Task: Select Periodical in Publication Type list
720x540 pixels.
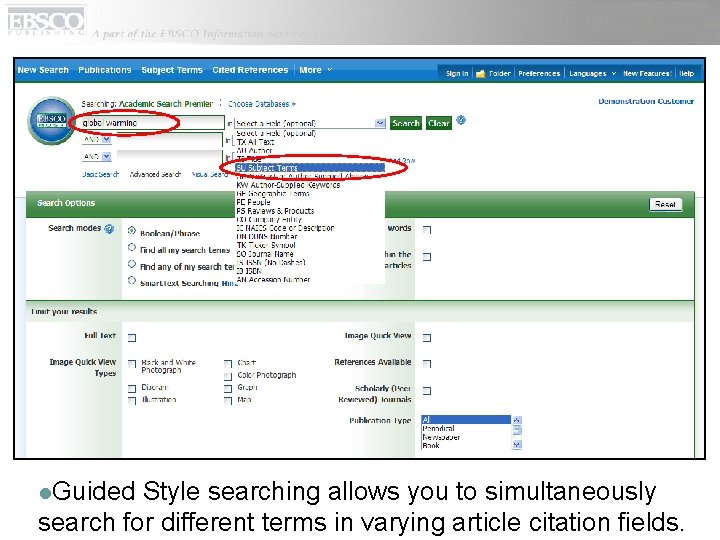Action: pyautogui.click(x=466, y=428)
